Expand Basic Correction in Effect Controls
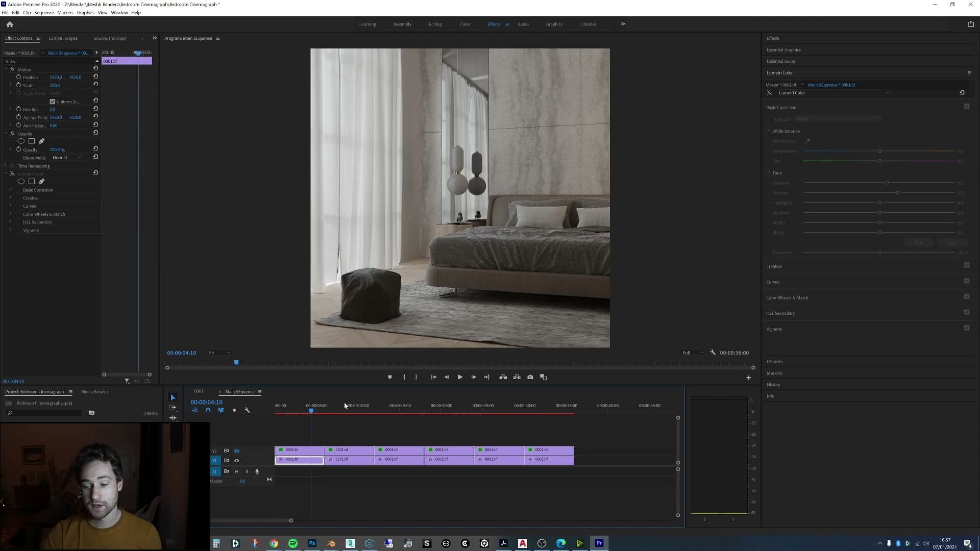 click(x=10, y=190)
